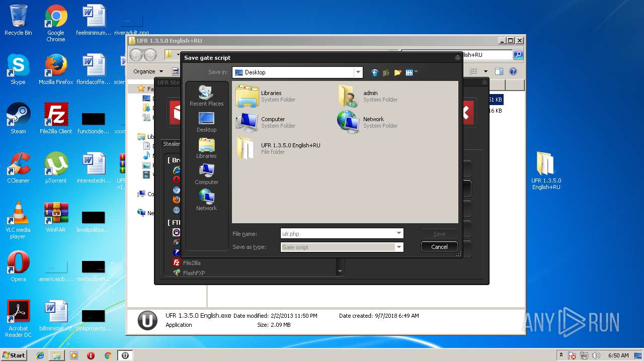Expand the Save in location dropdown
644x362 pixels.
point(358,72)
